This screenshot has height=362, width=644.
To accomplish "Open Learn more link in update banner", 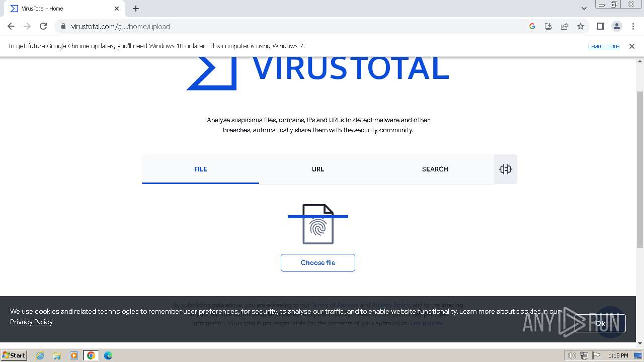I will [x=604, y=46].
